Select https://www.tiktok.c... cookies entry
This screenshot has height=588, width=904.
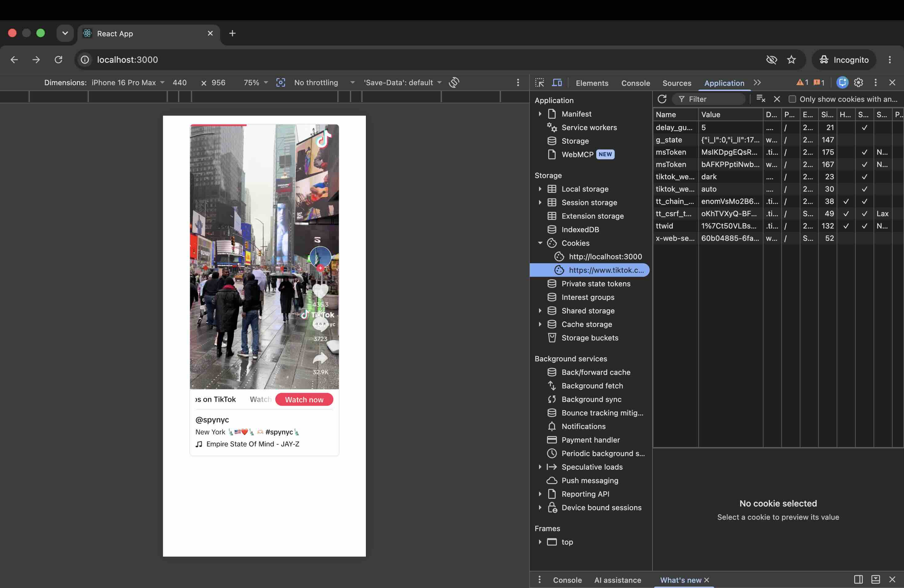[x=589, y=270]
